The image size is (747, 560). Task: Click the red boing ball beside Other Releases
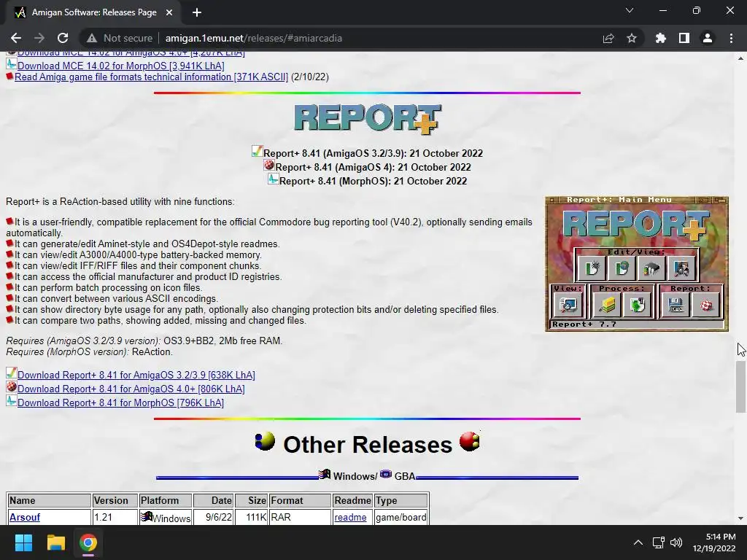click(x=470, y=441)
